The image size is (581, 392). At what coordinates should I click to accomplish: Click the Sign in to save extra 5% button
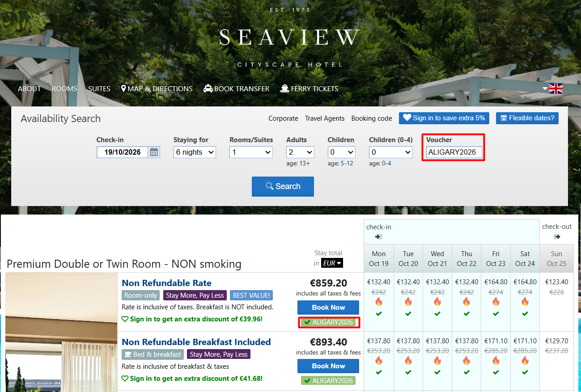click(444, 118)
